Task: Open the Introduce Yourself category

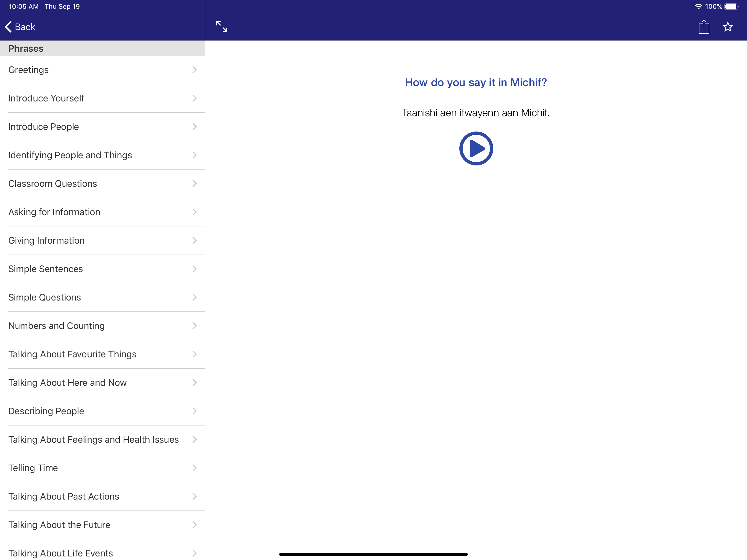Action: click(102, 98)
